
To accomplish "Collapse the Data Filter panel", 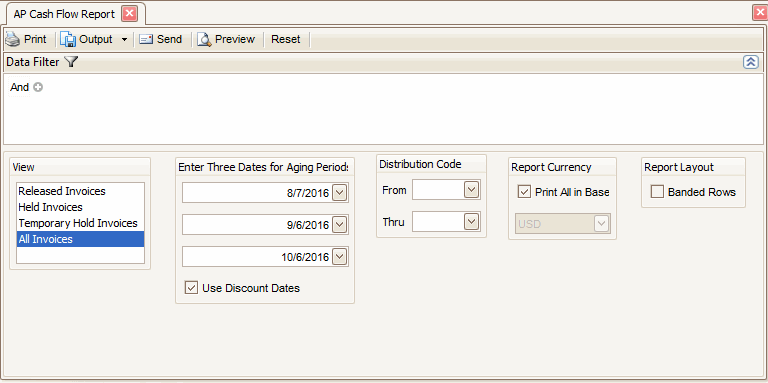I will (x=751, y=62).
